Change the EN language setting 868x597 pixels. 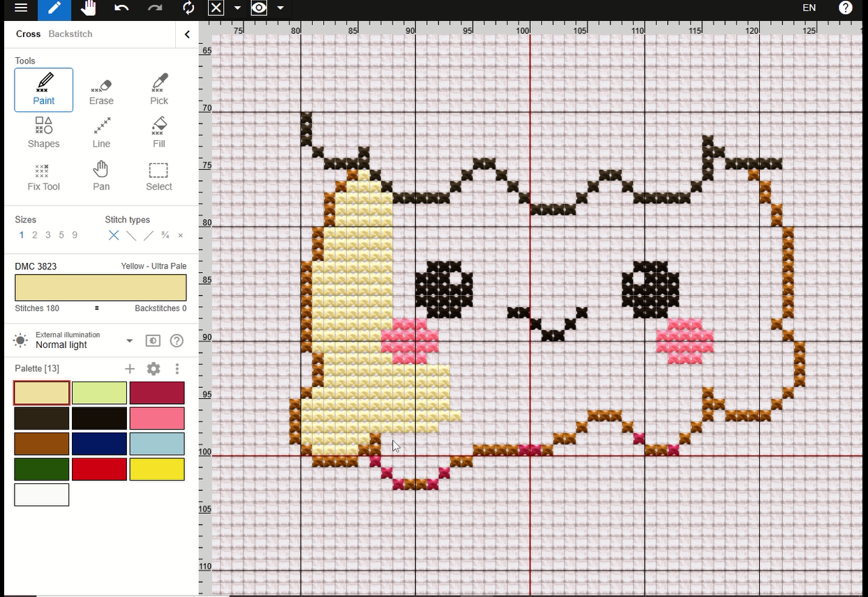(x=809, y=8)
